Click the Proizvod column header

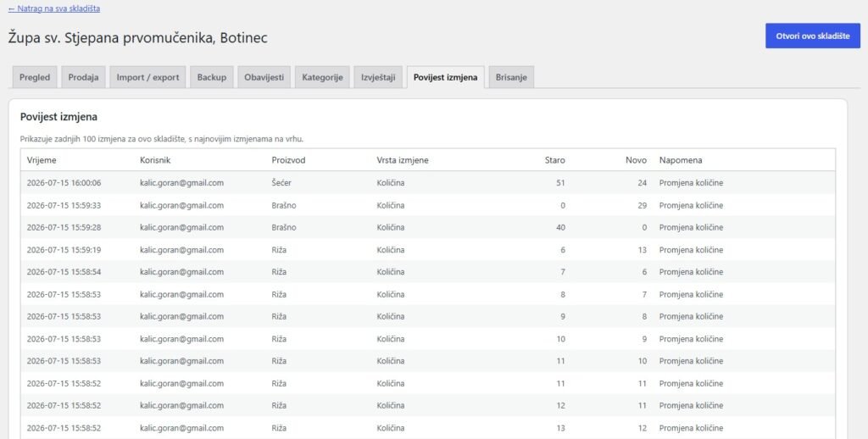coord(288,160)
